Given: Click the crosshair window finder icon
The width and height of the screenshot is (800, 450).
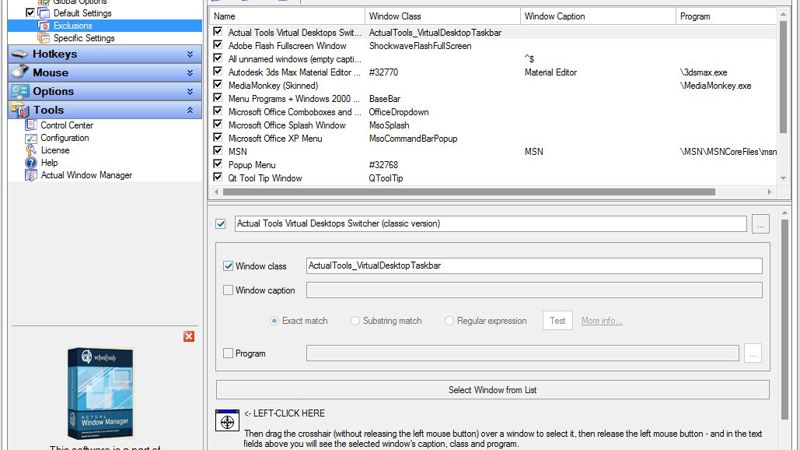Looking at the screenshot, I should pos(227,420).
